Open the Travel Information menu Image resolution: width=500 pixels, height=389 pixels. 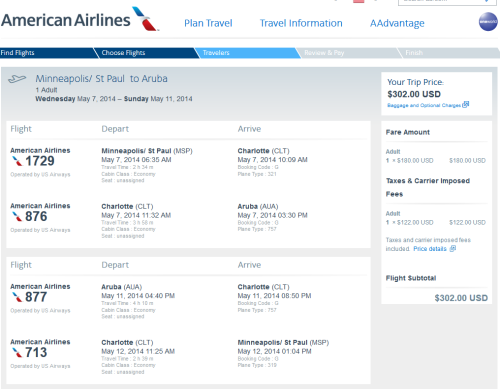[301, 23]
